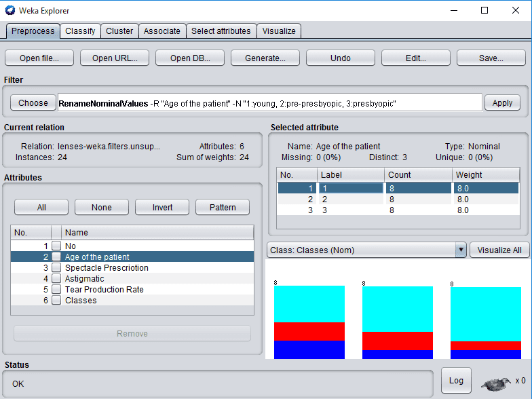Tick the Spectacle Prescriotion checkbox
The image size is (532, 399).
pyautogui.click(x=56, y=267)
